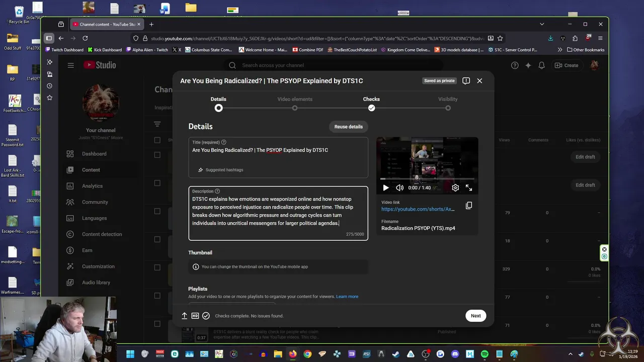The image size is (644, 362).
Task: Toggle the browser sidebar button
Action: click(x=49, y=38)
